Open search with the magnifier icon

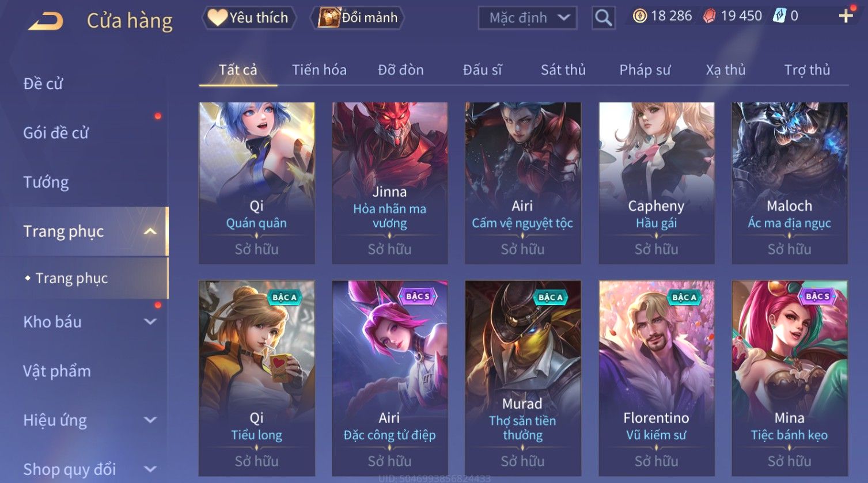(603, 18)
